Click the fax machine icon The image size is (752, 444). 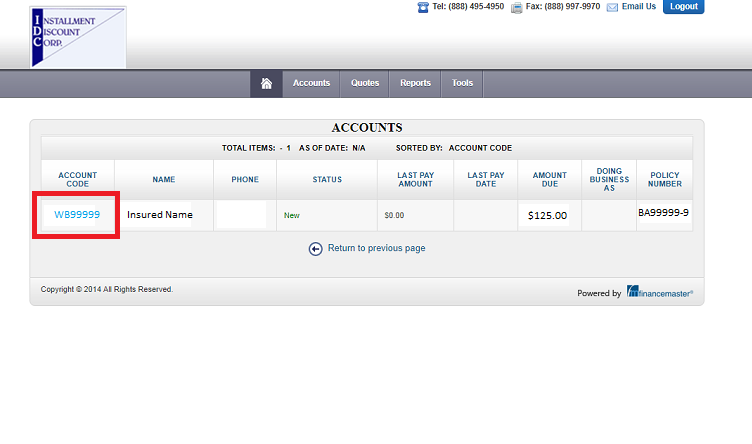pyautogui.click(x=516, y=7)
